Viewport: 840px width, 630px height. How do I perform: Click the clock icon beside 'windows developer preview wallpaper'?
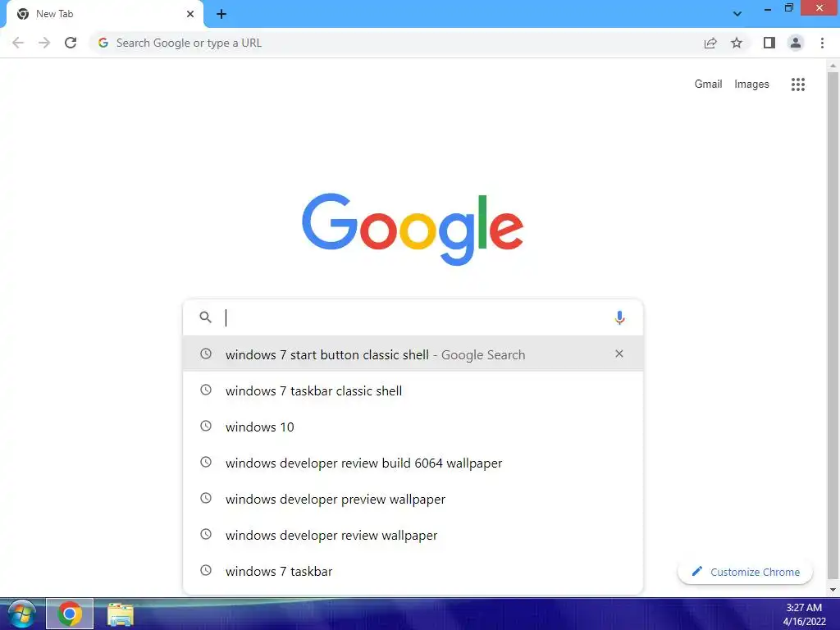(x=206, y=498)
